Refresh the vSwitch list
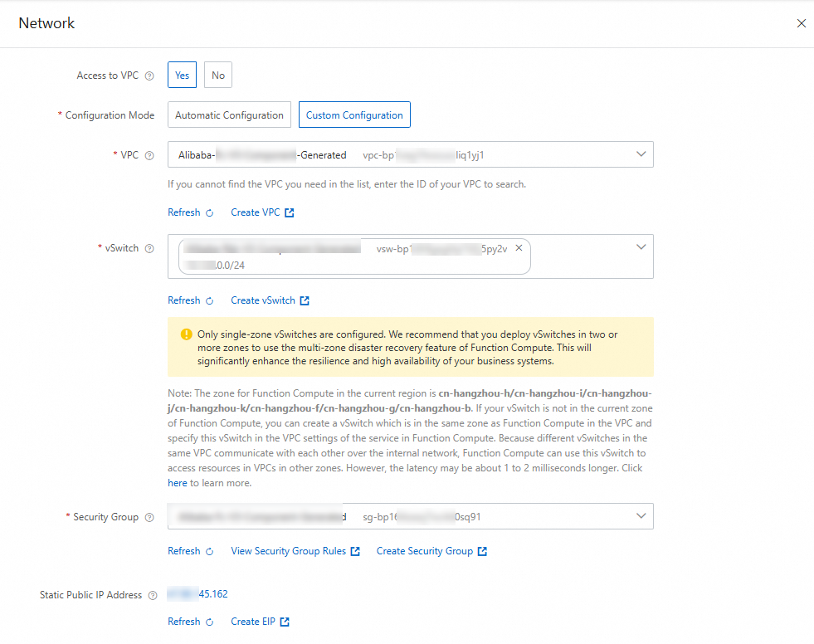The height and width of the screenshot is (644, 814). coord(183,300)
